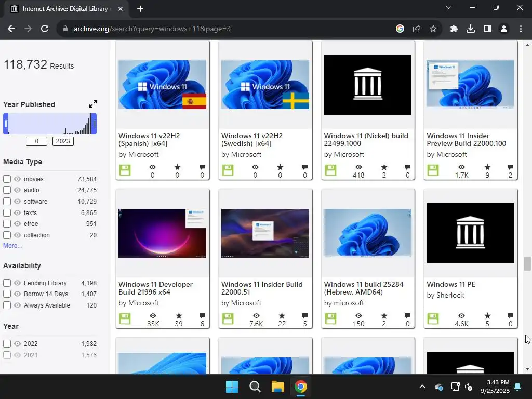Hide Lending Library using its eye toggle
Screen dimensions: 532x399
pos(17,283)
